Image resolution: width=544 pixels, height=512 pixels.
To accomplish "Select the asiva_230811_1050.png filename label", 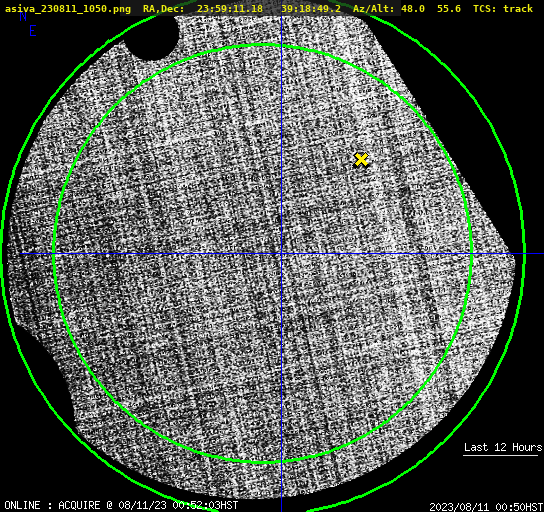I will point(68,8).
